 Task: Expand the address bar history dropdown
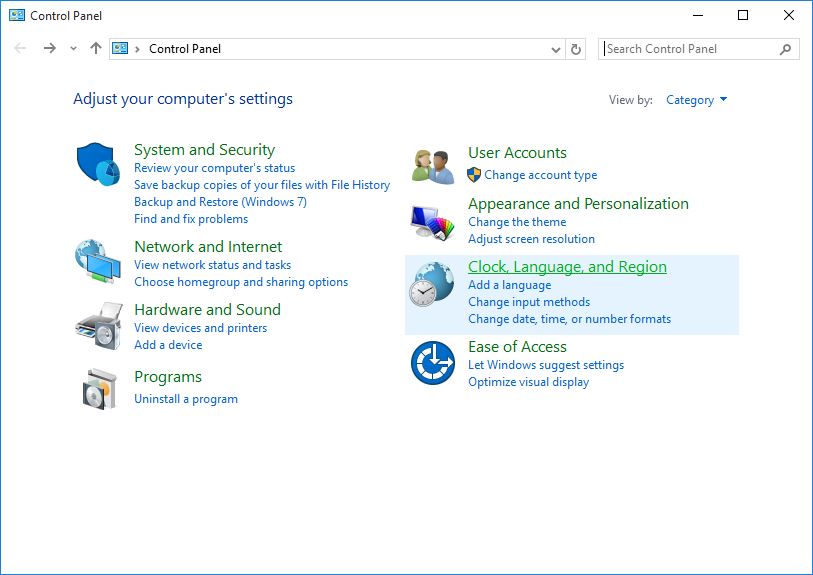(555, 50)
